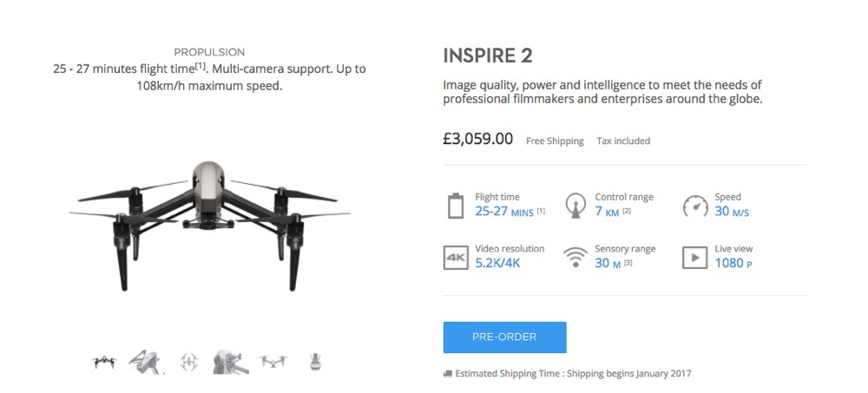The height and width of the screenshot is (393, 868).
Task: Select the second close-up drone thumbnail
Action: tap(146, 361)
